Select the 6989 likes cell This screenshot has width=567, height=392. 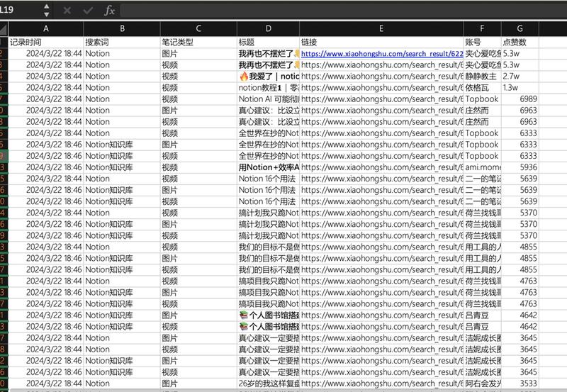[520, 99]
